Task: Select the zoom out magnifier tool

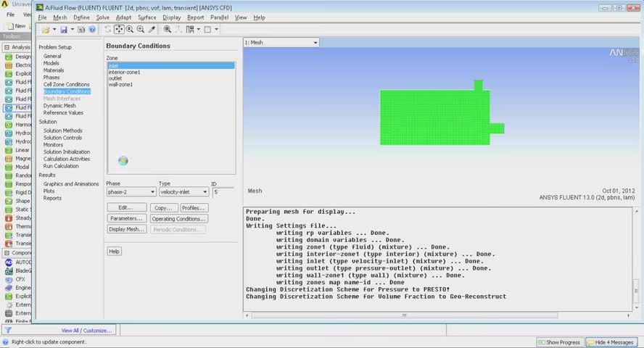Action: (141, 29)
